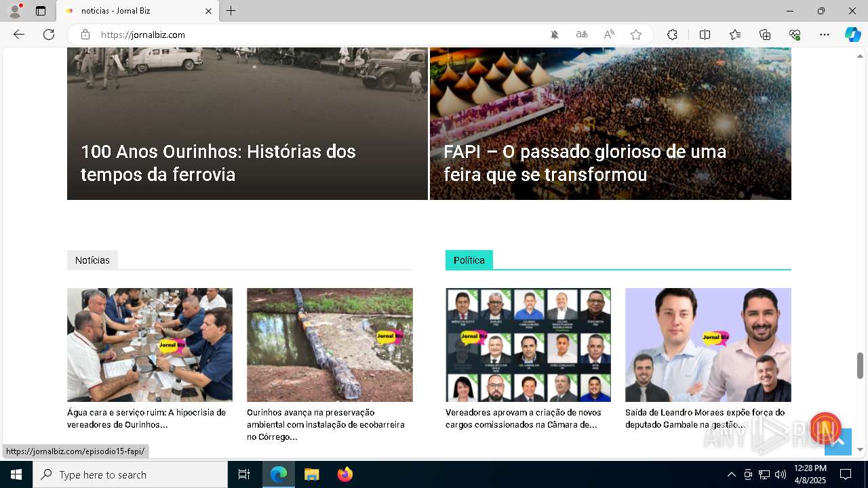Open volume control tray icon
This screenshot has height=488, width=868.
pyautogui.click(x=781, y=474)
